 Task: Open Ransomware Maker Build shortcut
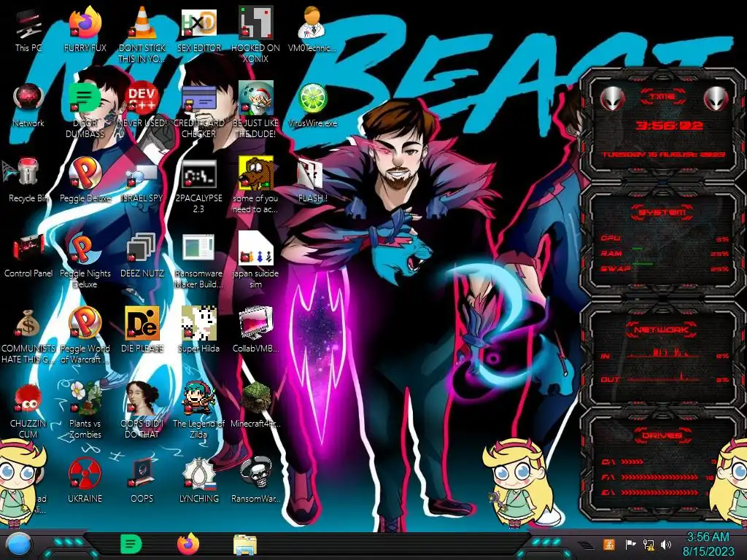(x=198, y=261)
